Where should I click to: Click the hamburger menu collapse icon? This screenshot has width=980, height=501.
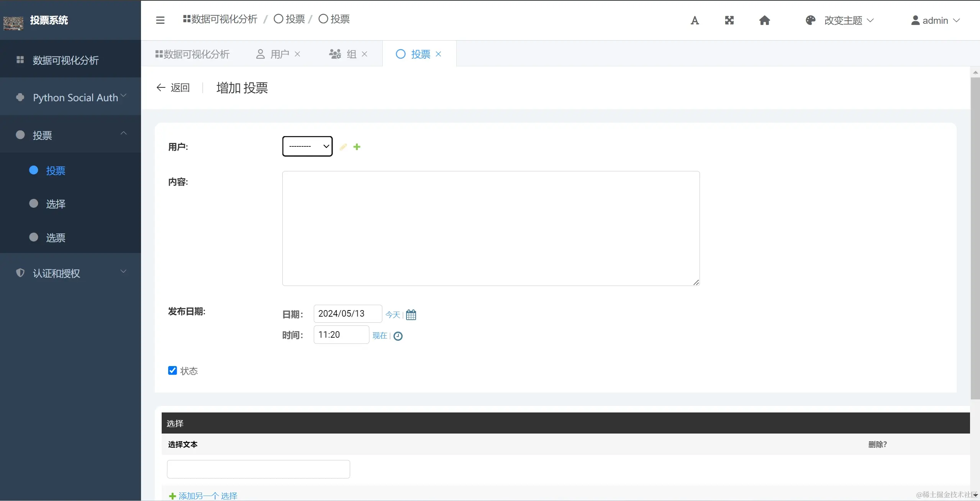click(160, 20)
